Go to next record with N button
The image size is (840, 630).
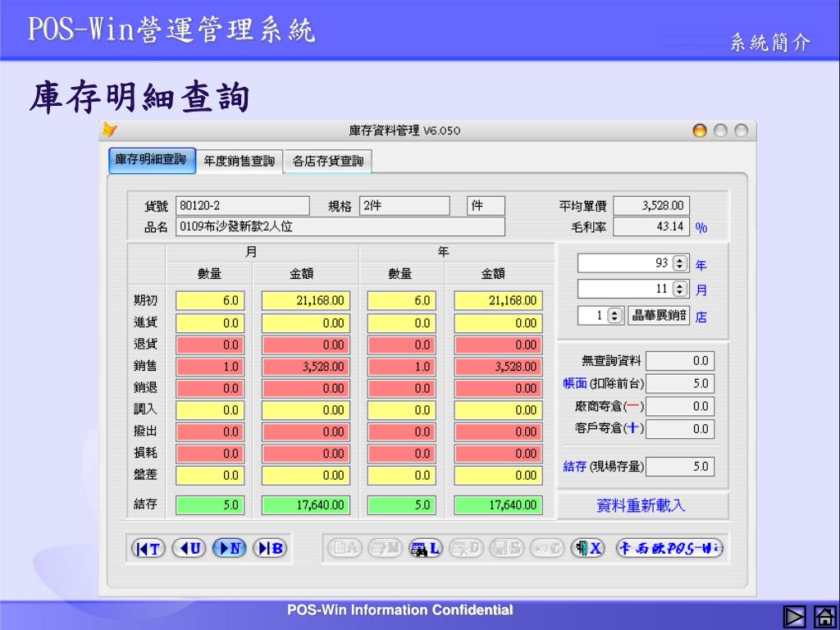(230, 549)
